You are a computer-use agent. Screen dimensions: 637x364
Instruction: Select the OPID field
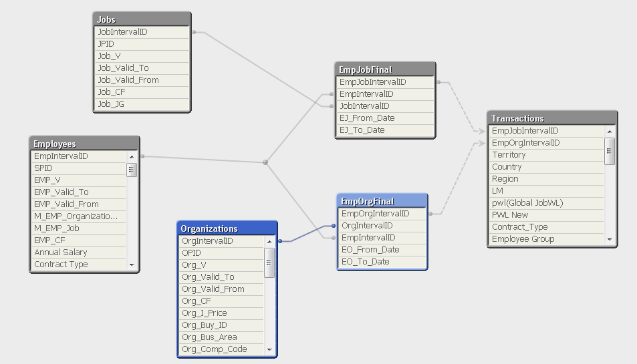(221, 253)
